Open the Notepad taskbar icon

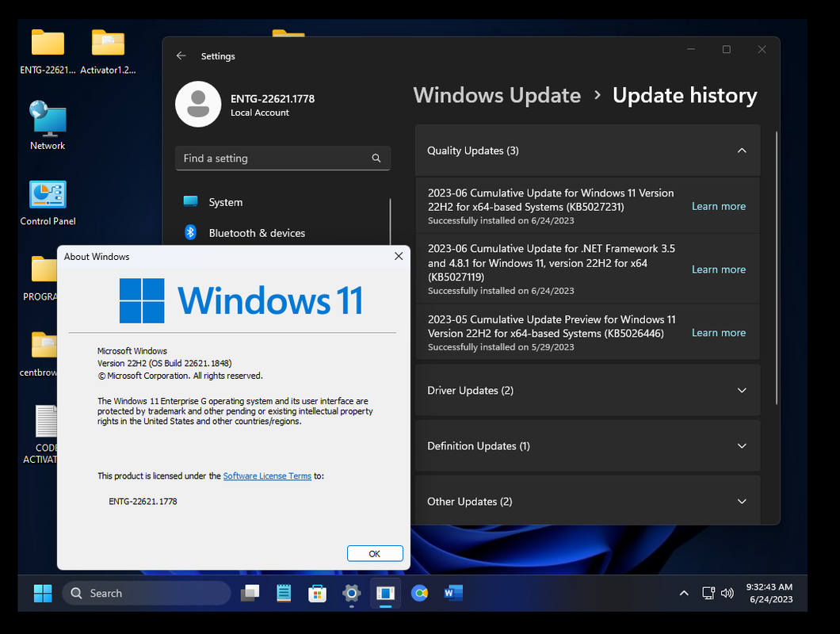[284, 594]
